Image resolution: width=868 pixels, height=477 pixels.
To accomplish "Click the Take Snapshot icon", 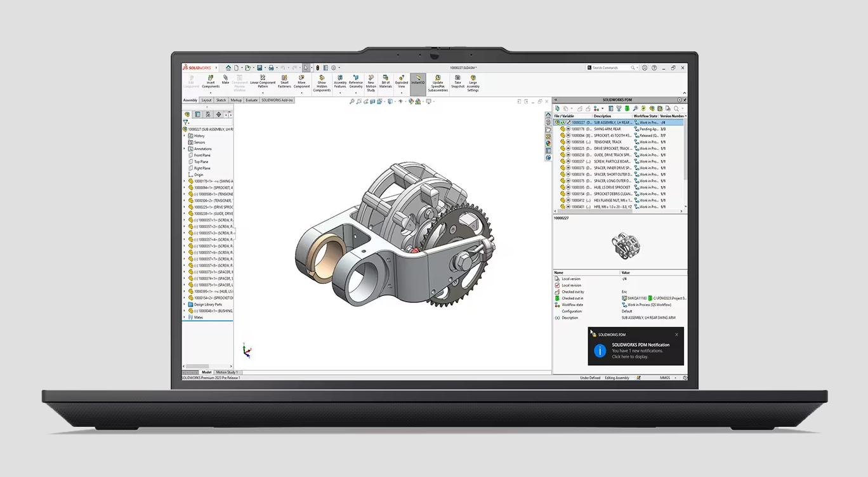I will pos(457,80).
